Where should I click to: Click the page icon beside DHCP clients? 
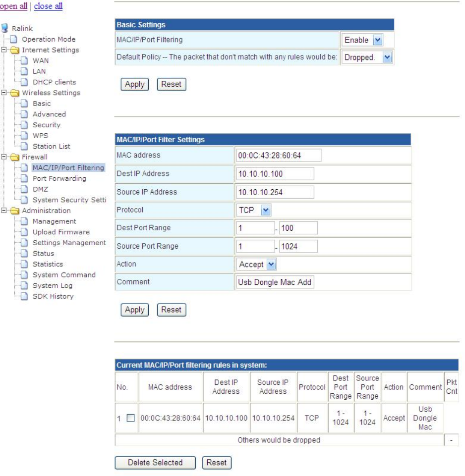click(24, 82)
